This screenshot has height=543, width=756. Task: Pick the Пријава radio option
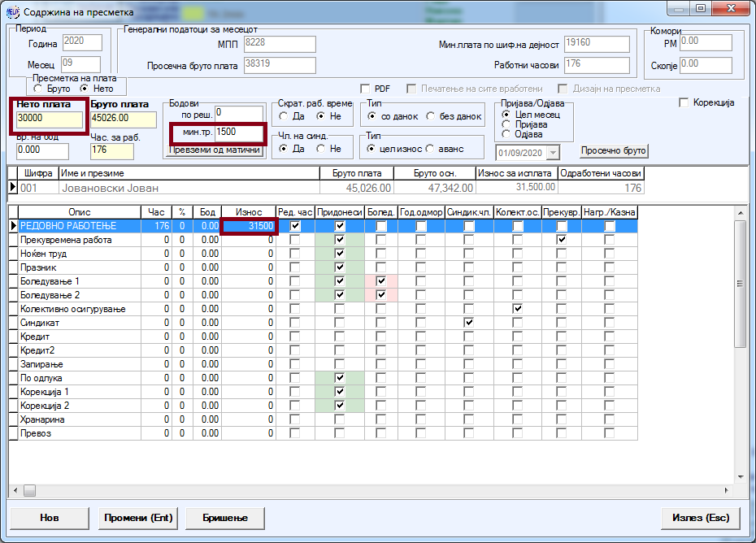[x=506, y=124]
